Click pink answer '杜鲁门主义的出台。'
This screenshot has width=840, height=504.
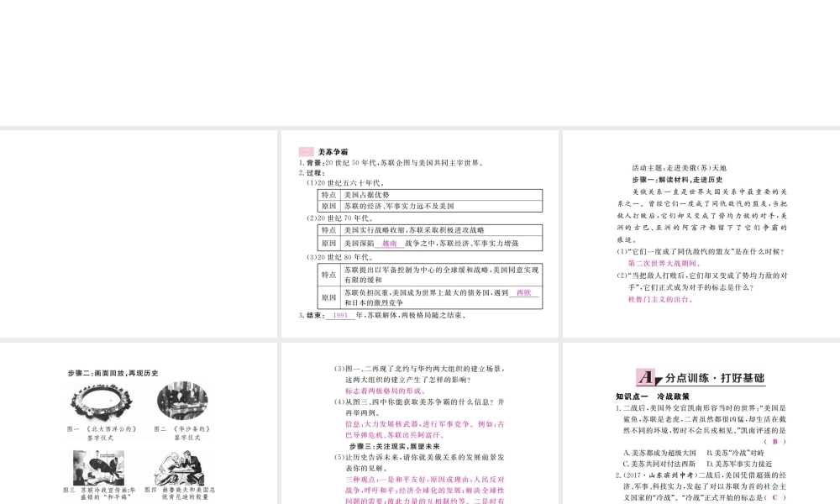click(x=660, y=299)
